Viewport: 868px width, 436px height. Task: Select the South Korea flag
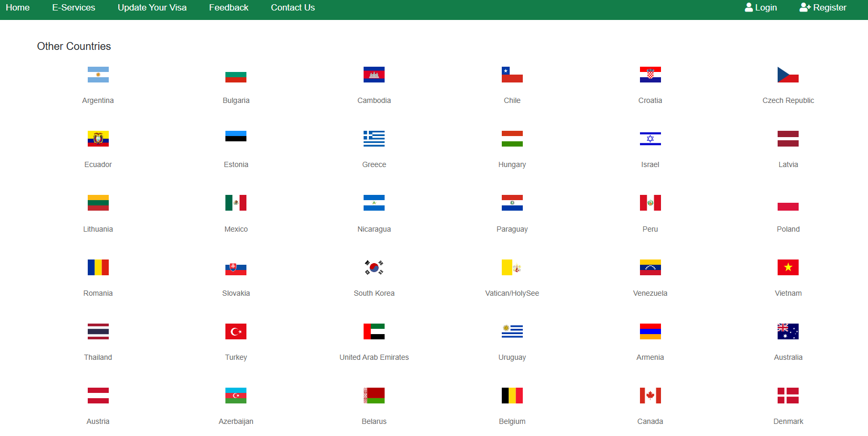(x=374, y=267)
